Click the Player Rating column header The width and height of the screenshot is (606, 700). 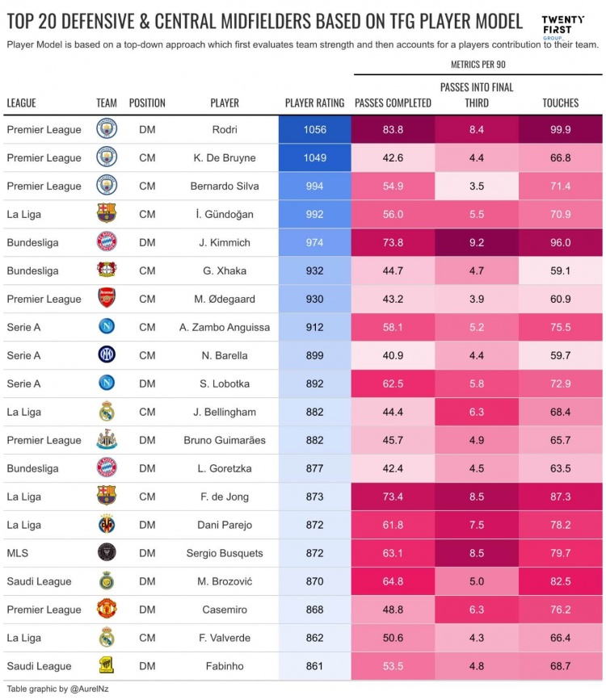(314, 103)
